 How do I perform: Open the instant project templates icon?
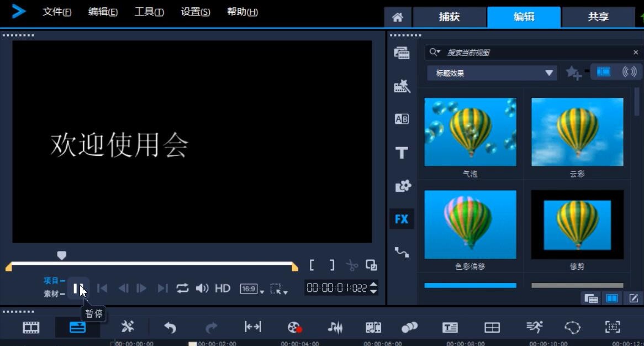click(402, 86)
